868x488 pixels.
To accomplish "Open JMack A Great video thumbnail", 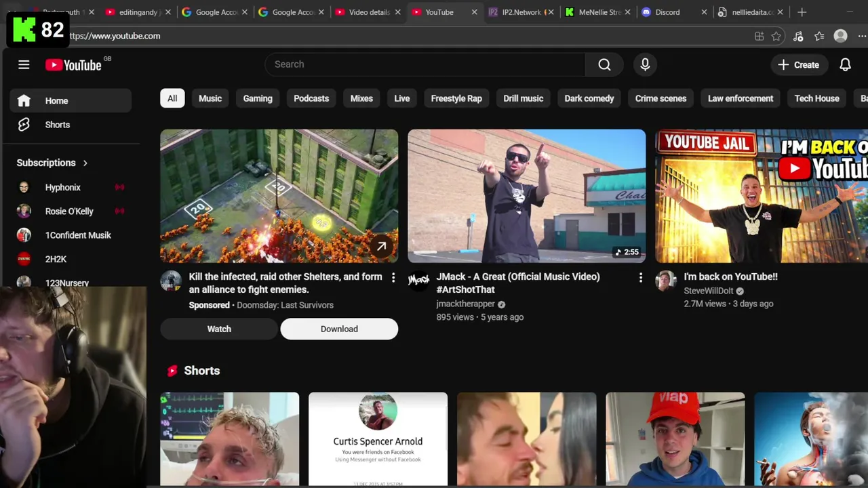I will [x=526, y=196].
